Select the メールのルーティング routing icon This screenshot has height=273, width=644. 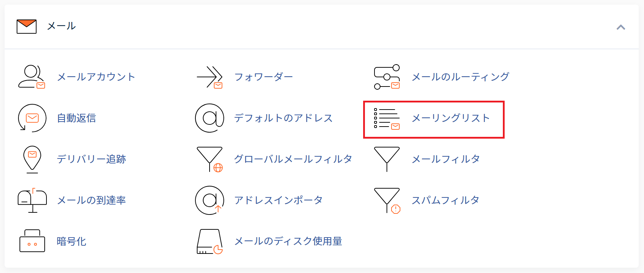tap(387, 77)
